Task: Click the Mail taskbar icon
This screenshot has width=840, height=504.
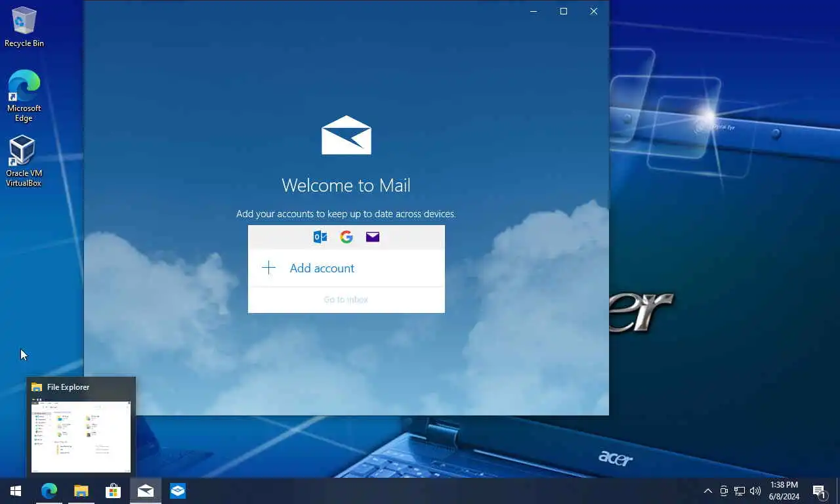Action: (x=146, y=491)
